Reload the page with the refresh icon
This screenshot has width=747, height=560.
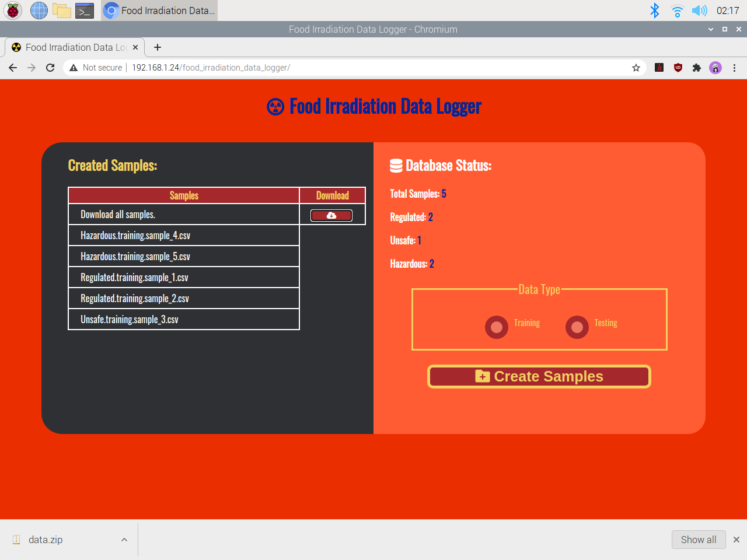pyautogui.click(x=50, y=68)
